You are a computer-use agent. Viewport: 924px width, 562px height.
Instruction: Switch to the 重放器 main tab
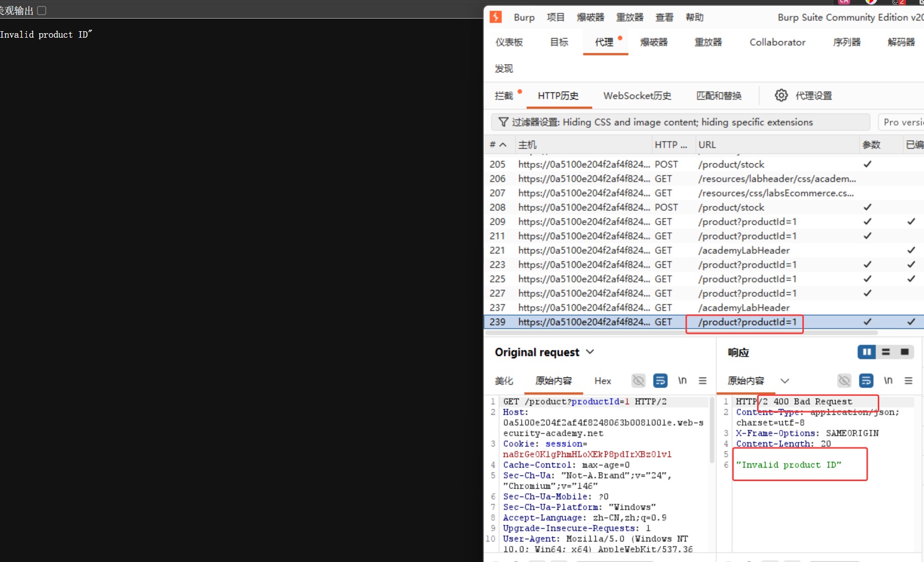point(708,42)
